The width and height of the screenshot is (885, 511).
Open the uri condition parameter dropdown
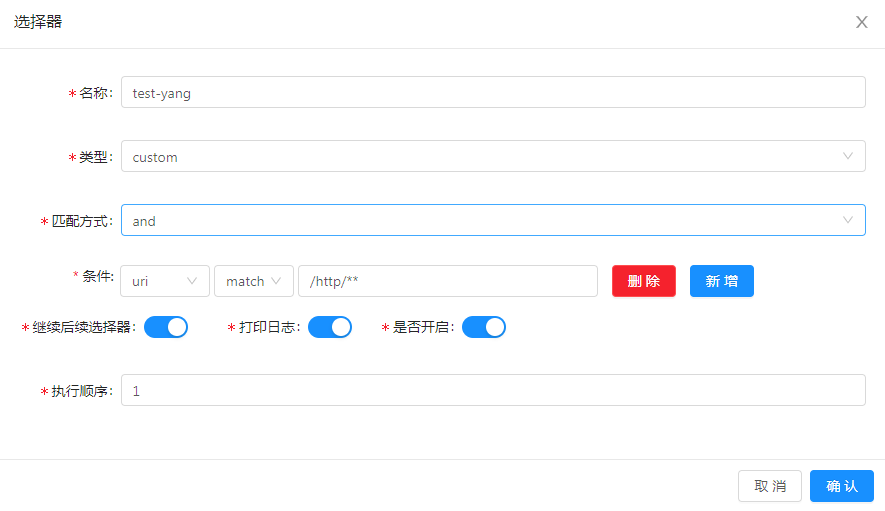pos(165,281)
